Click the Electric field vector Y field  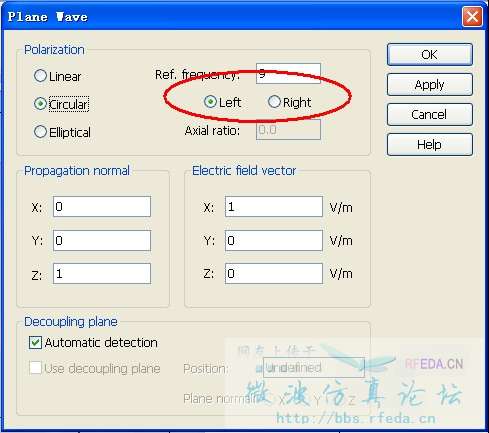[x=274, y=240]
